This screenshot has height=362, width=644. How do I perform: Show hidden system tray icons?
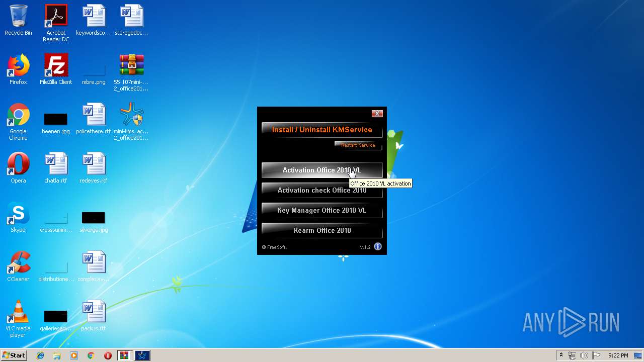pos(561,355)
